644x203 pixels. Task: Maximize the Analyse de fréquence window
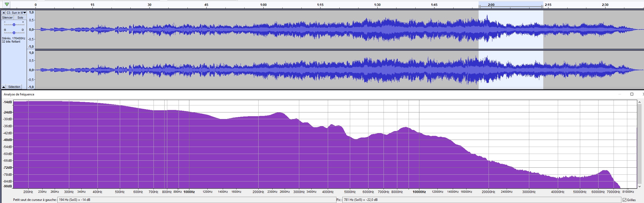632,94
